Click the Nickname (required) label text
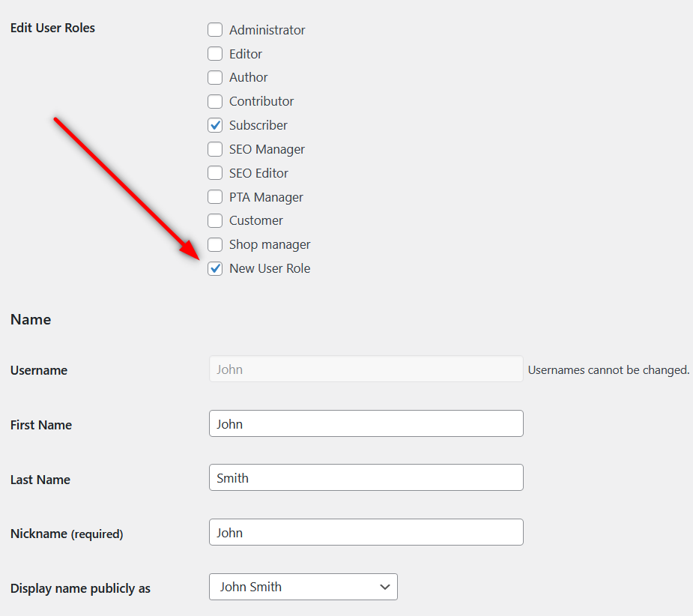 coord(67,534)
